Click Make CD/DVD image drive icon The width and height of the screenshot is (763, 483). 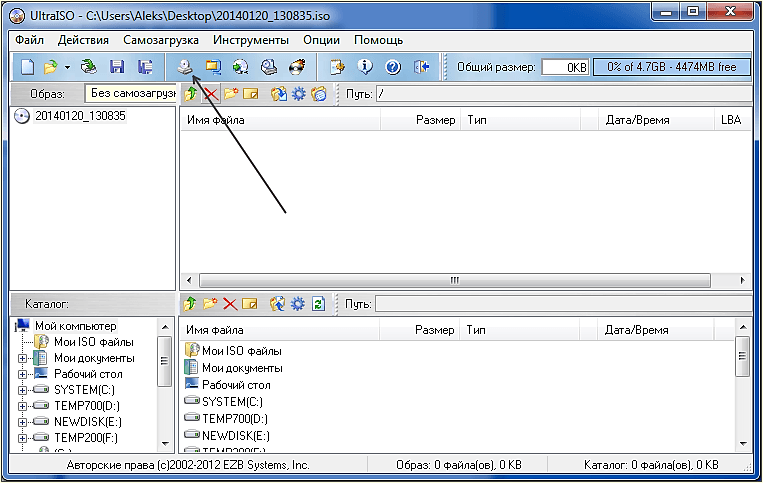click(185, 67)
